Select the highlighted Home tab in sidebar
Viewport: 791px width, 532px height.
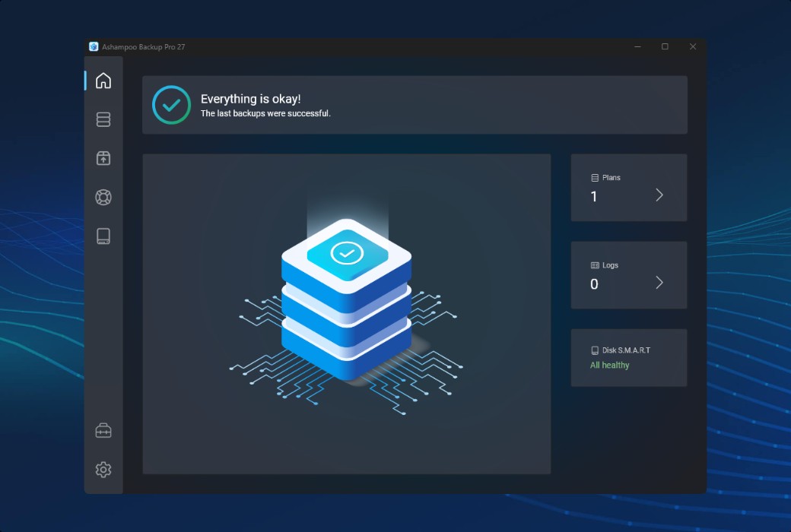coord(103,81)
